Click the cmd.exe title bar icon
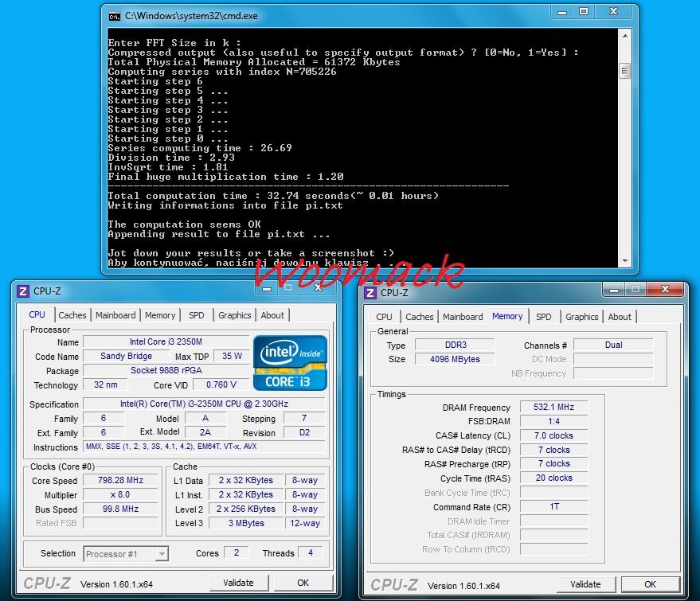Viewport: 700px width, 601px height. coord(115,17)
